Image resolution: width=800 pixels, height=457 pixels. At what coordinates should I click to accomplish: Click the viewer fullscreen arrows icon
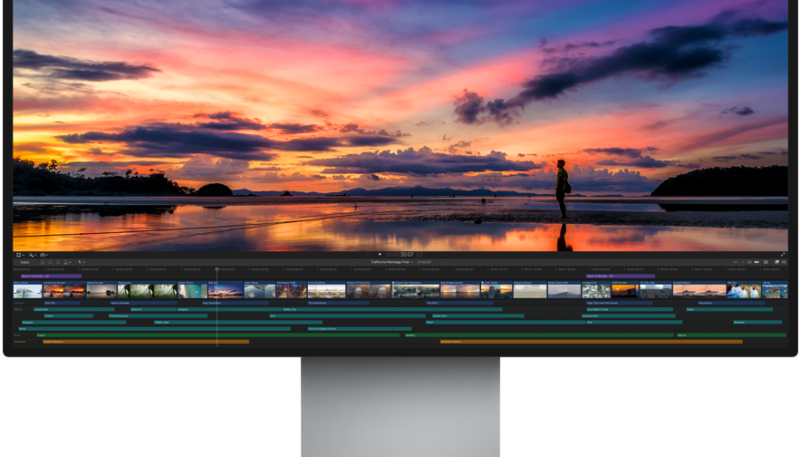point(783,255)
